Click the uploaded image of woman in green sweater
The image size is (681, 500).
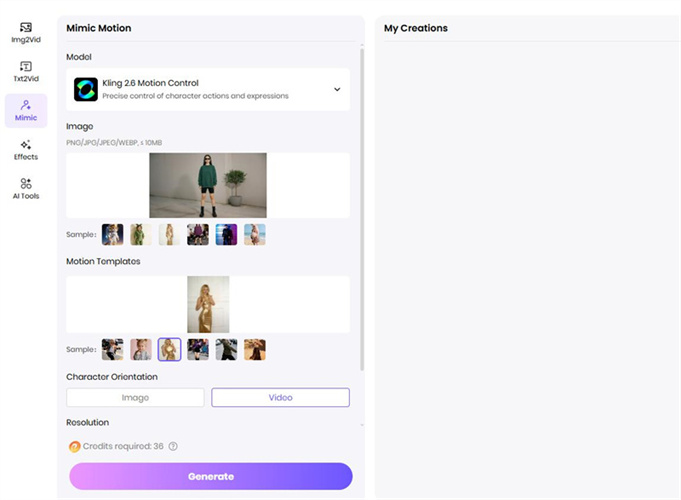coord(208,185)
